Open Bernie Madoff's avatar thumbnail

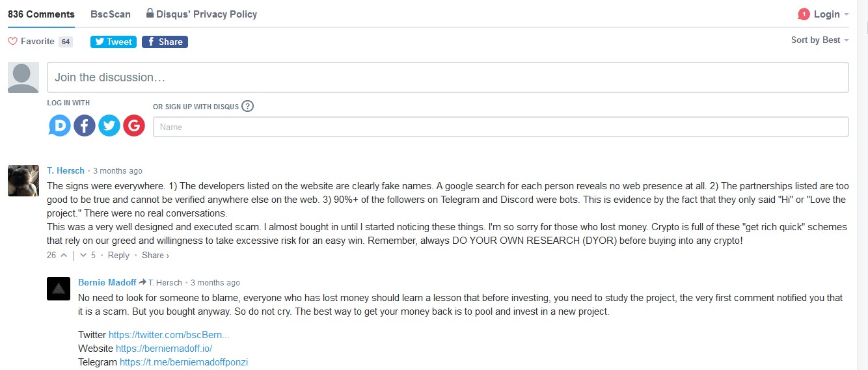pyautogui.click(x=59, y=289)
